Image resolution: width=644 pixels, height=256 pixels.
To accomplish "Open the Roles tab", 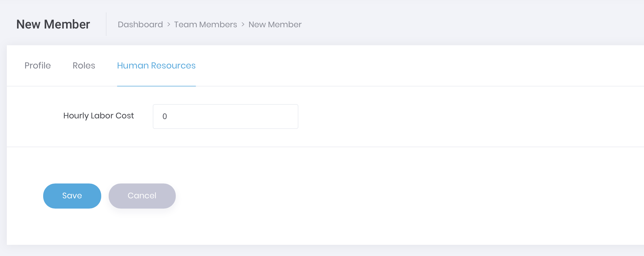I will (84, 66).
